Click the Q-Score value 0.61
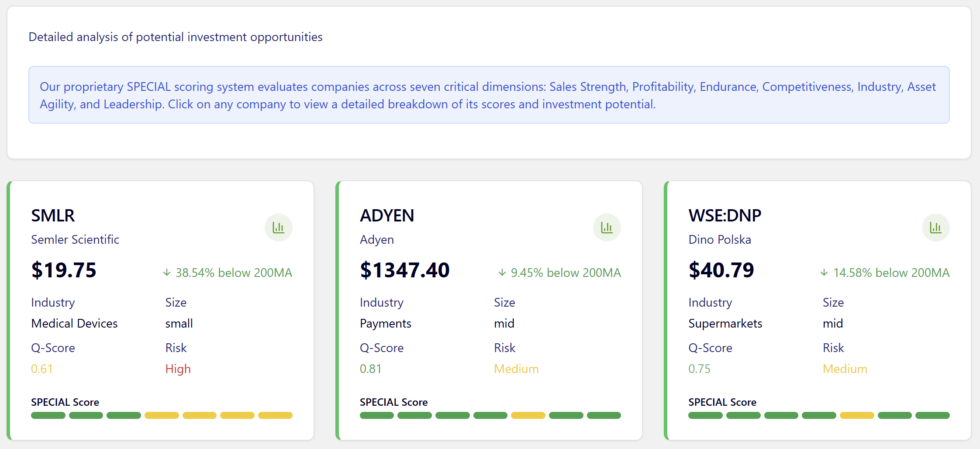980x449 pixels. 42,369
